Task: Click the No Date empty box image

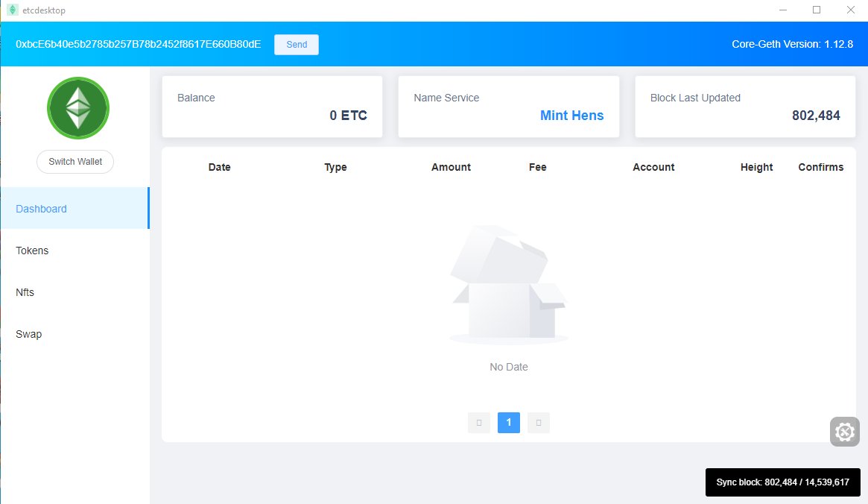Action: pos(509,285)
